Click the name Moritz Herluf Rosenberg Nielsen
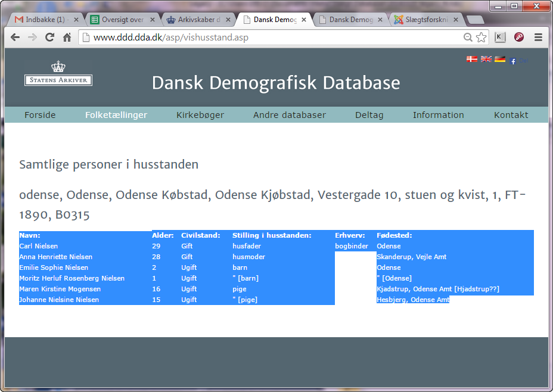Screen dimensions: 553x392 pyautogui.click(x=72, y=278)
